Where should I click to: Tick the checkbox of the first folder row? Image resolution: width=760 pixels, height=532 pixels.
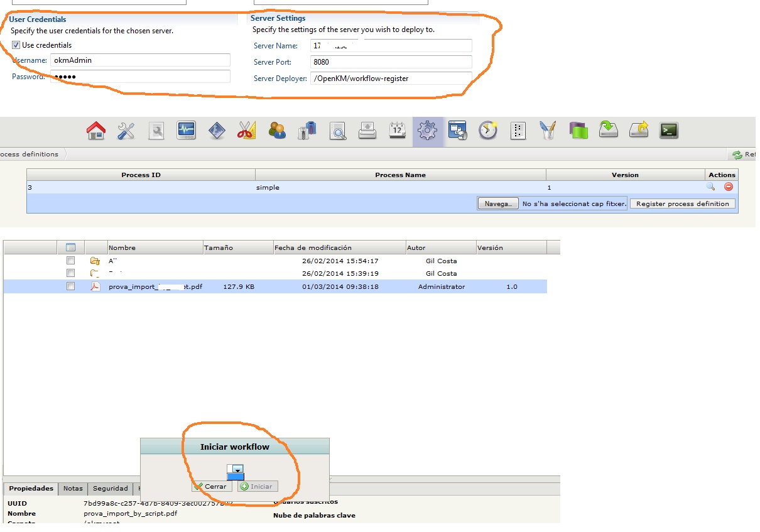71,261
